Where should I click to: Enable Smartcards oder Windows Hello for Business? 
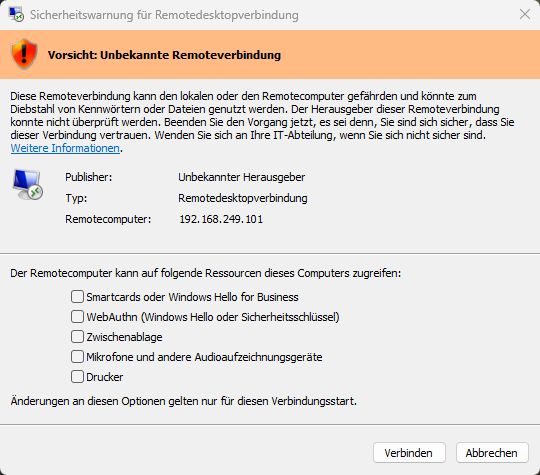77,297
